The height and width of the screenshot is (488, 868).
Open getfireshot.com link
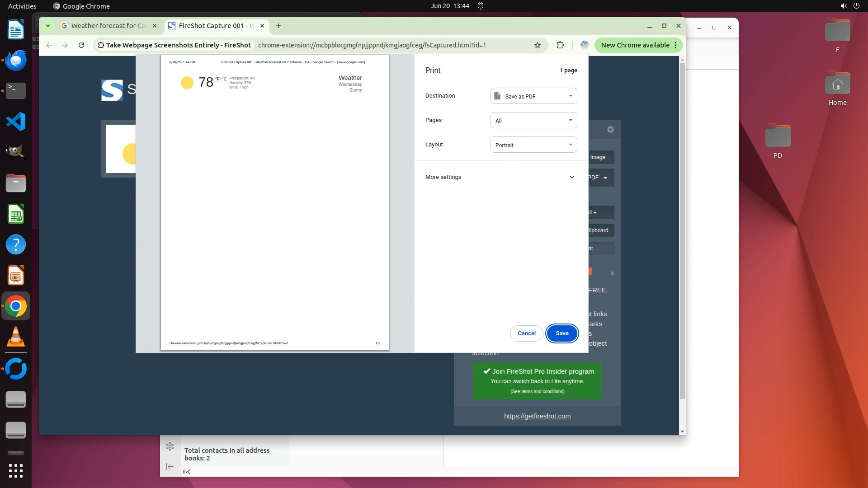(x=537, y=416)
